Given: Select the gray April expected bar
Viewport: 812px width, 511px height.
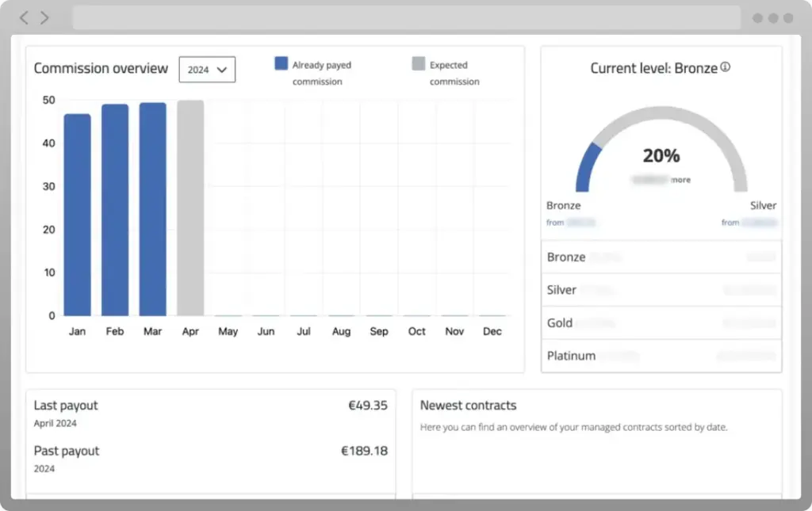Looking at the screenshot, I should [190, 208].
